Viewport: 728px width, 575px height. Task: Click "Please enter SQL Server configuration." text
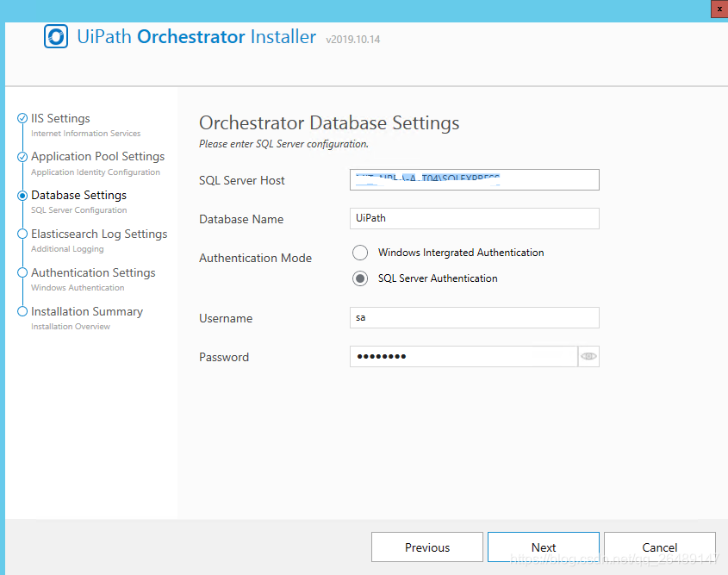tap(283, 145)
